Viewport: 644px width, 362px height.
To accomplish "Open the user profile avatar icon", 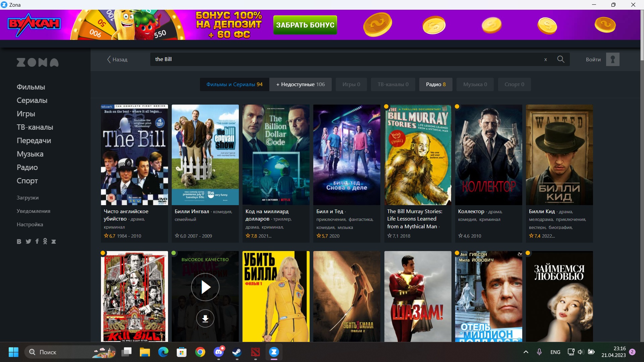I will tap(612, 59).
